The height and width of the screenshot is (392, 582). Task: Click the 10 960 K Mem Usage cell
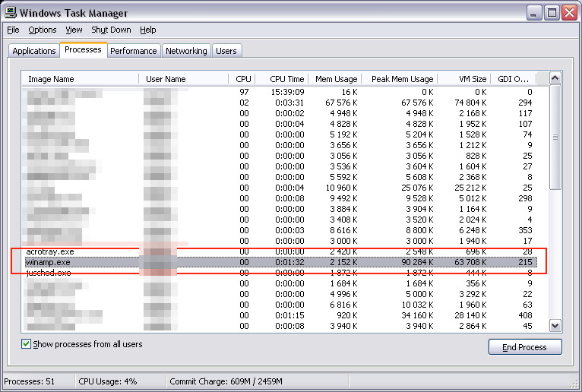click(341, 188)
